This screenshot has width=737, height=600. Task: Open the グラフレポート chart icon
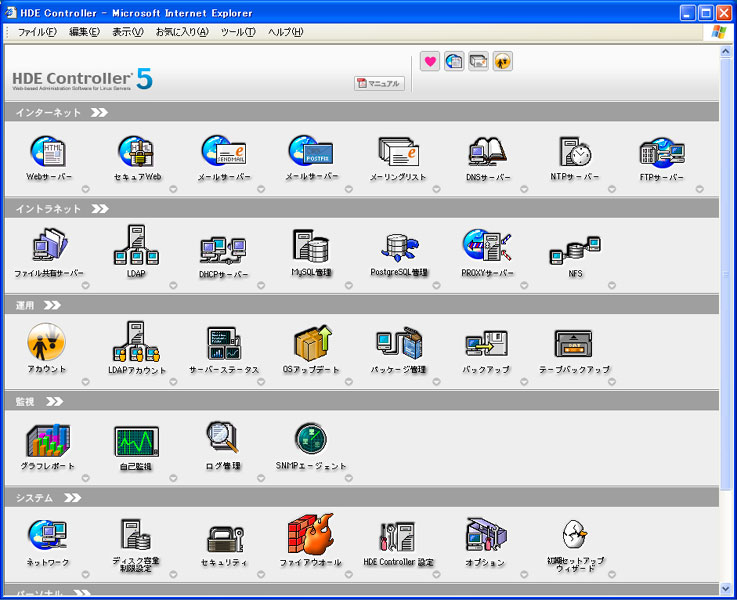48,440
